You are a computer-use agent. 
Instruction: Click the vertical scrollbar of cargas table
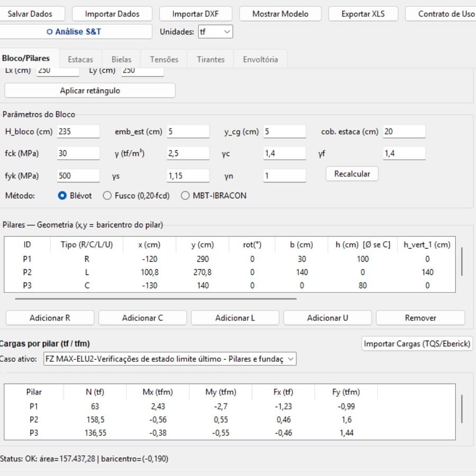462,409
